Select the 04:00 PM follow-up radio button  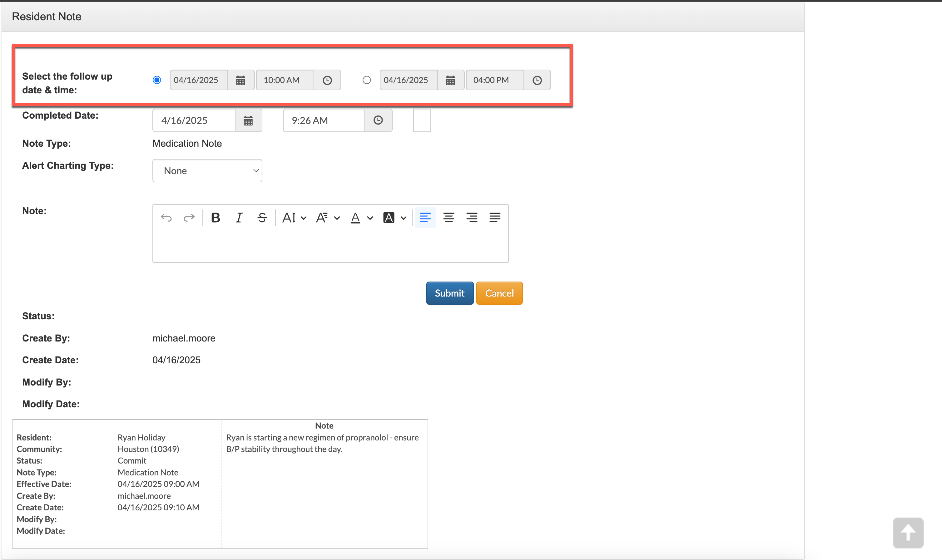[367, 80]
